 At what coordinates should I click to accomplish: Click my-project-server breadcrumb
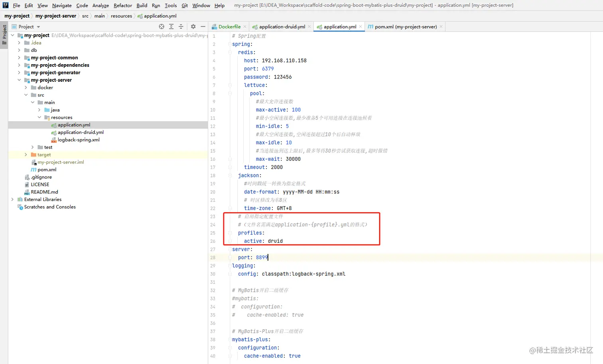(56, 16)
